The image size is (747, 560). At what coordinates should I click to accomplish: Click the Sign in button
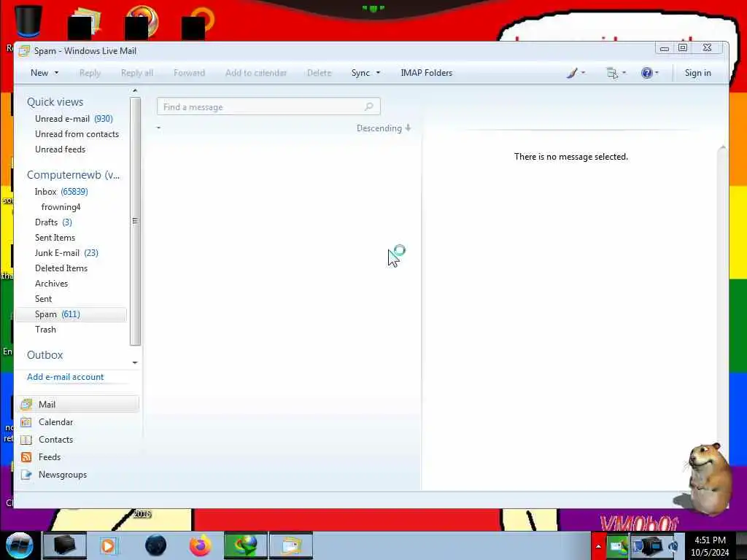[x=697, y=73]
